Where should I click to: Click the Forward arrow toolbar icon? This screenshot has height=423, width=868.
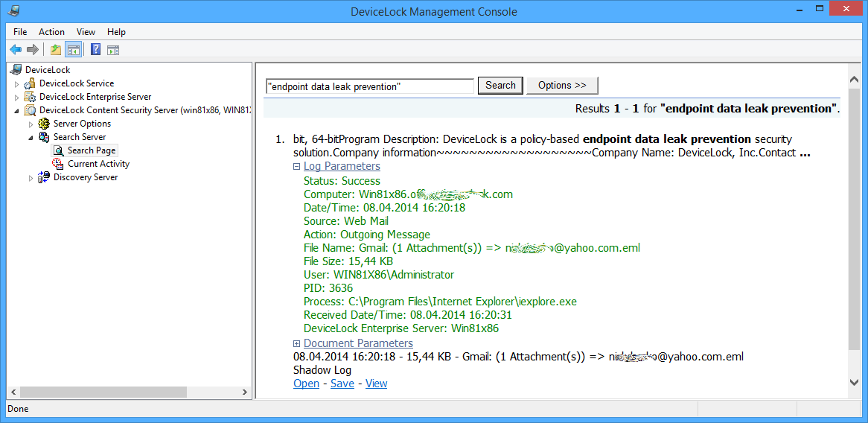(33, 50)
